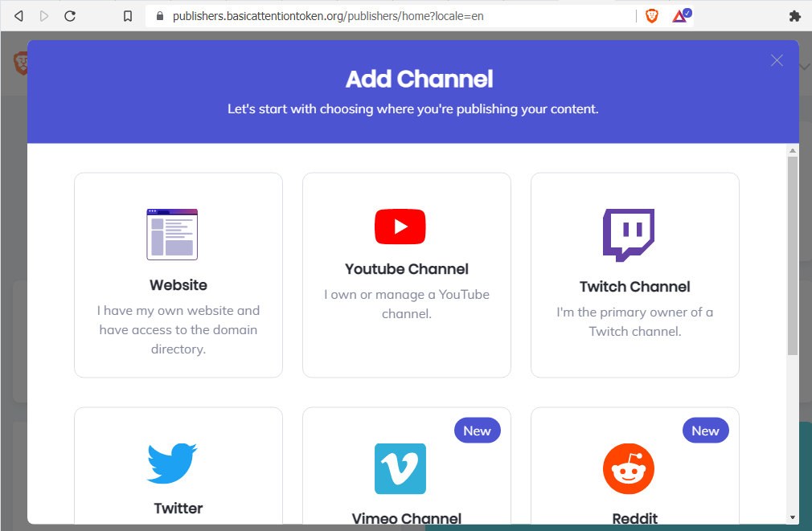This screenshot has height=531, width=812.
Task: Select the Reddit logo
Action: point(628,468)
